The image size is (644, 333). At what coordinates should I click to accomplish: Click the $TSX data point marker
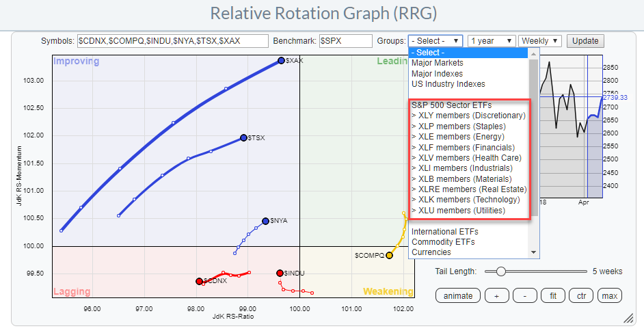point(243,138)
